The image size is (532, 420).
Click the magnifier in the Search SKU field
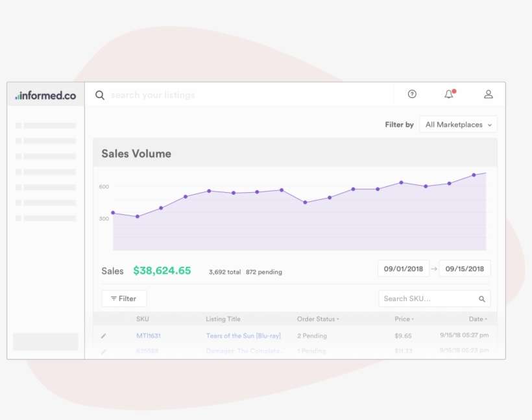click(x=481, y=299)
